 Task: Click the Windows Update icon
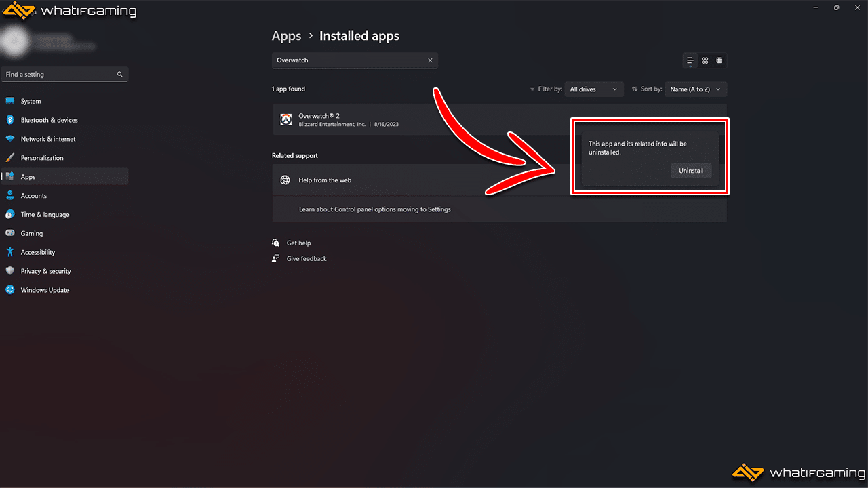click(x=10, y=290)
